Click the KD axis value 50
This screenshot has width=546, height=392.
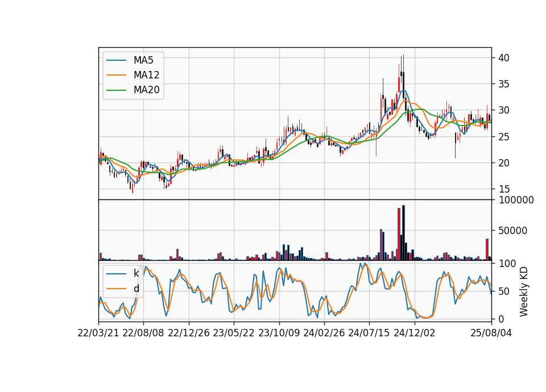pyautogui.click(x=504, y=291)
